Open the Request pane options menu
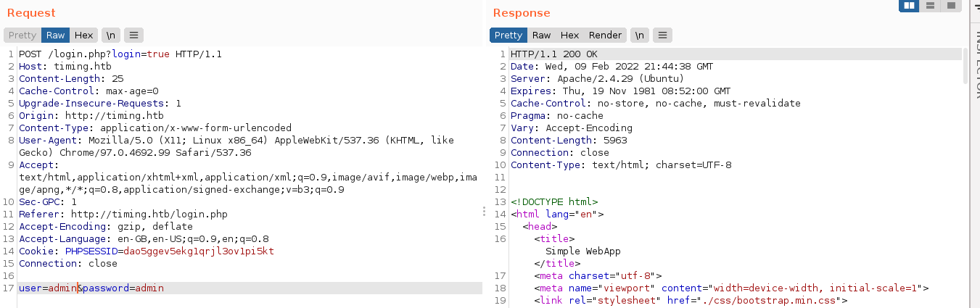The image size is (980, 308). [133, 35]
